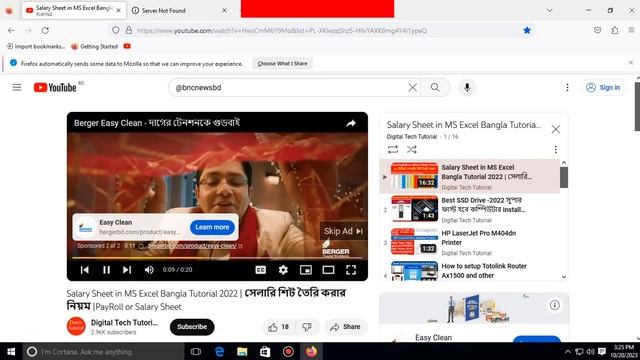This screenshot has height=360, width=640.
Task: Reload the current page
Action: click(45, 30)
